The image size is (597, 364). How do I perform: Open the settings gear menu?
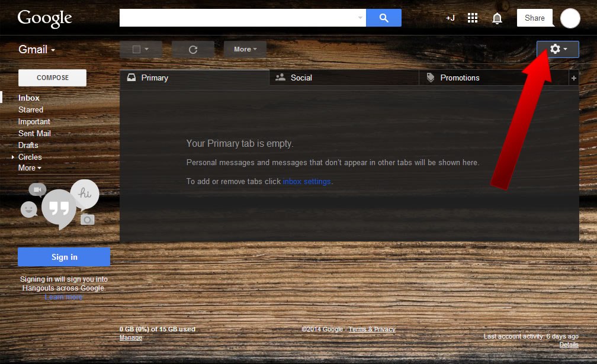coord(554,49)
